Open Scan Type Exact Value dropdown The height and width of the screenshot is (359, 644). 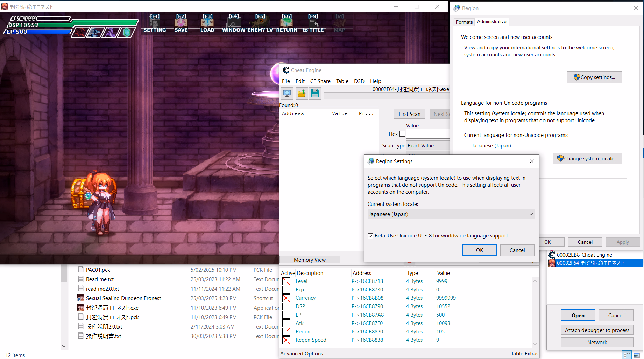tap(428, 146)
